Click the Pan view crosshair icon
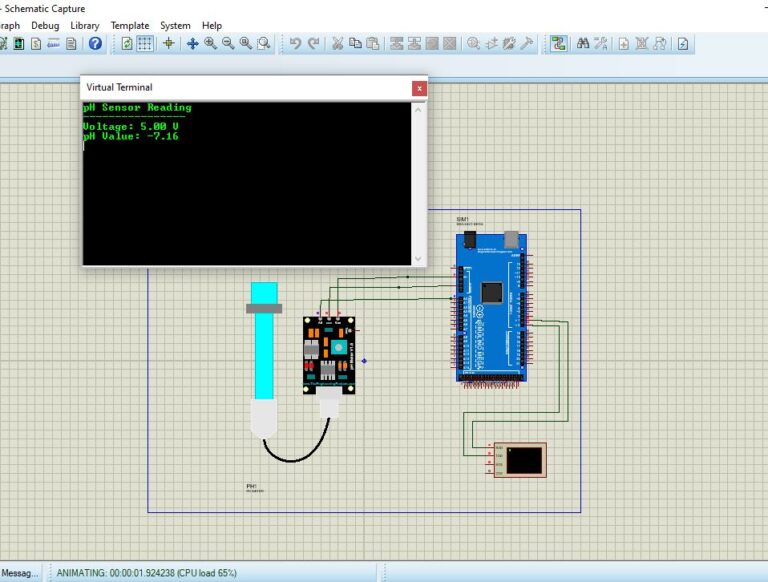This screenshot has width=768, height=582. [x=192, y=44]
